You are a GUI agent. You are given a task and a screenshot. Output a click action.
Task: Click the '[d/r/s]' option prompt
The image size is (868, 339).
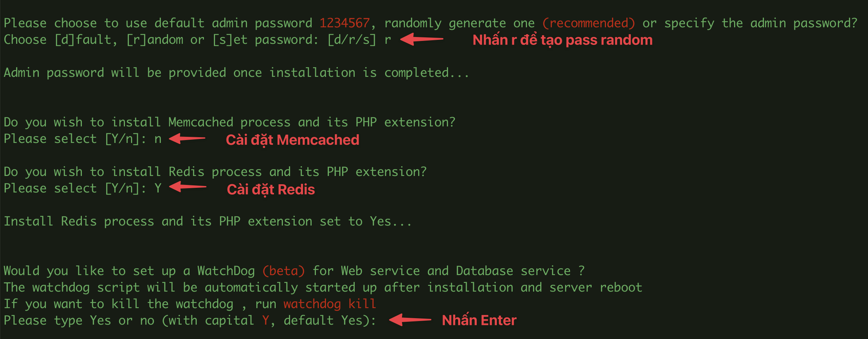coord(352,40)
